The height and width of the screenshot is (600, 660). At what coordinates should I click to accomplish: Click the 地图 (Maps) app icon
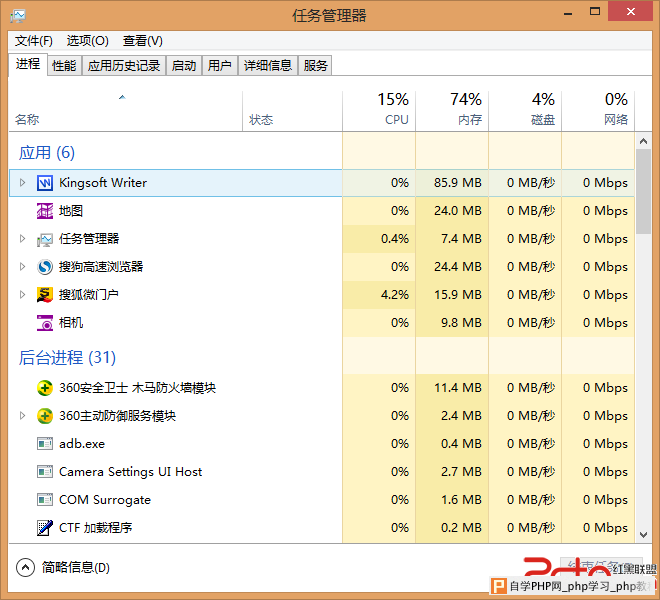[45, 211]
